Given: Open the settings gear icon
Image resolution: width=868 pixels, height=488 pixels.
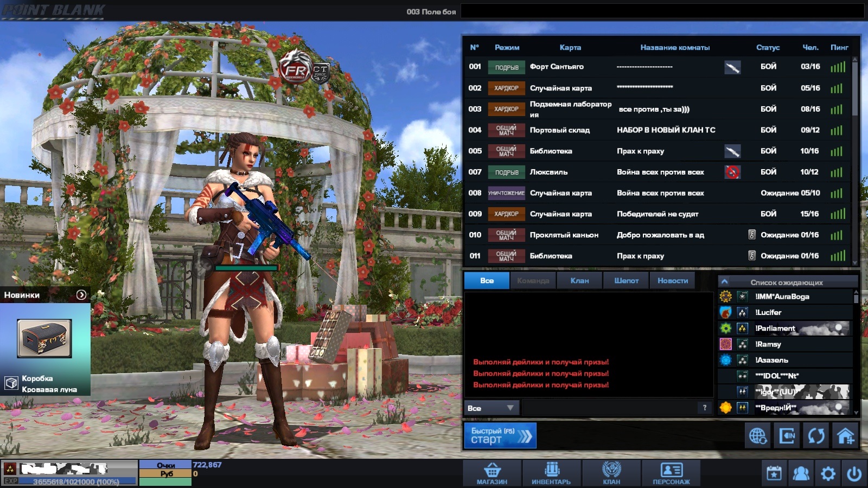Looking at the screenshot, I should 828,473.
